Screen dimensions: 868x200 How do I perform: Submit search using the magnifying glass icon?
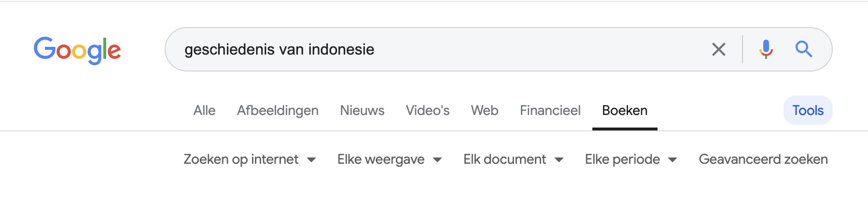click(804, 49)
